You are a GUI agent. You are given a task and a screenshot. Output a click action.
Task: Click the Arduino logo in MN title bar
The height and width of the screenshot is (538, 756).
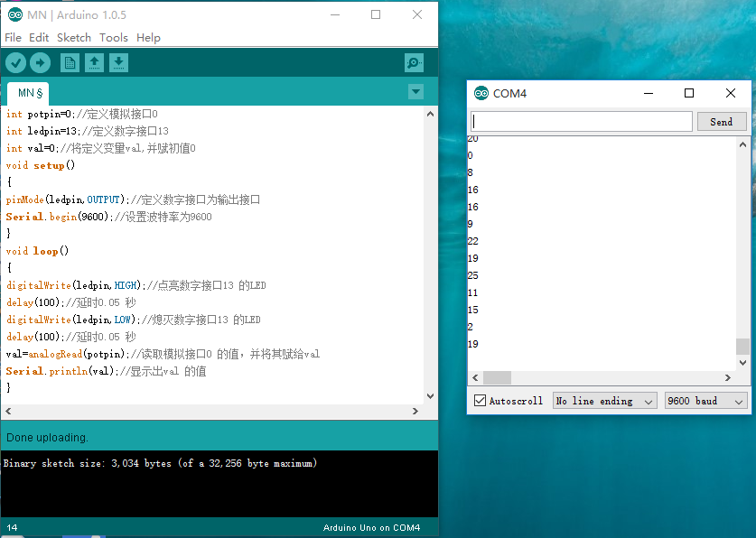click(15, 15)
